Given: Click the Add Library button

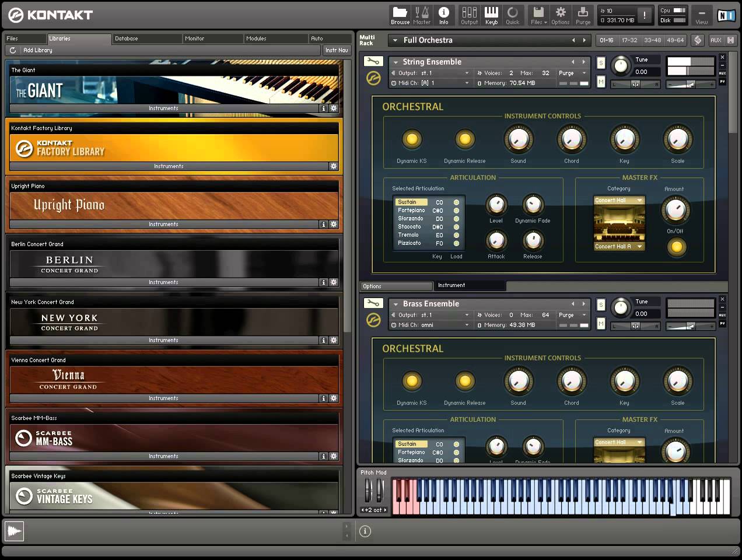Looking at the screenshot, I should point(38,50).
